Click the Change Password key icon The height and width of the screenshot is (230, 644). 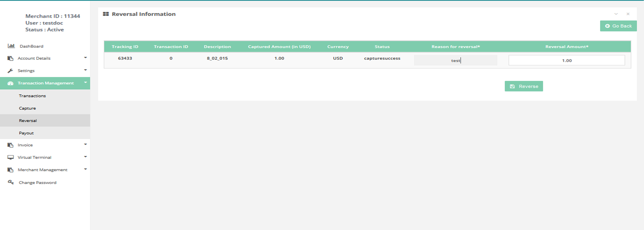point(11,182)
